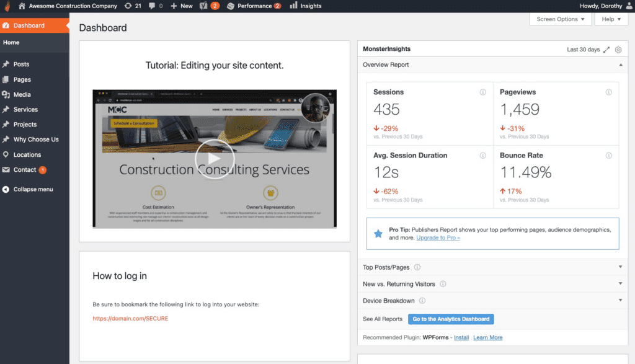This screenshot has width=635, height=364.
Task: Click the updates counter icon showing 21
Action: point(131,6)
